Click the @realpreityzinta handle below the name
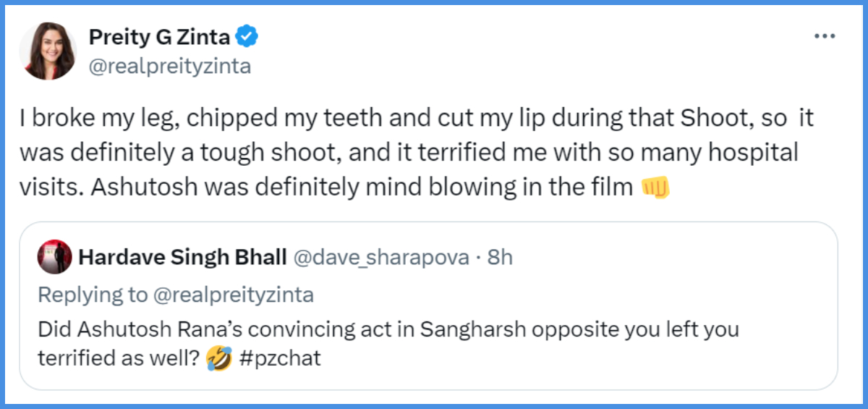 (x=169, y=67)
